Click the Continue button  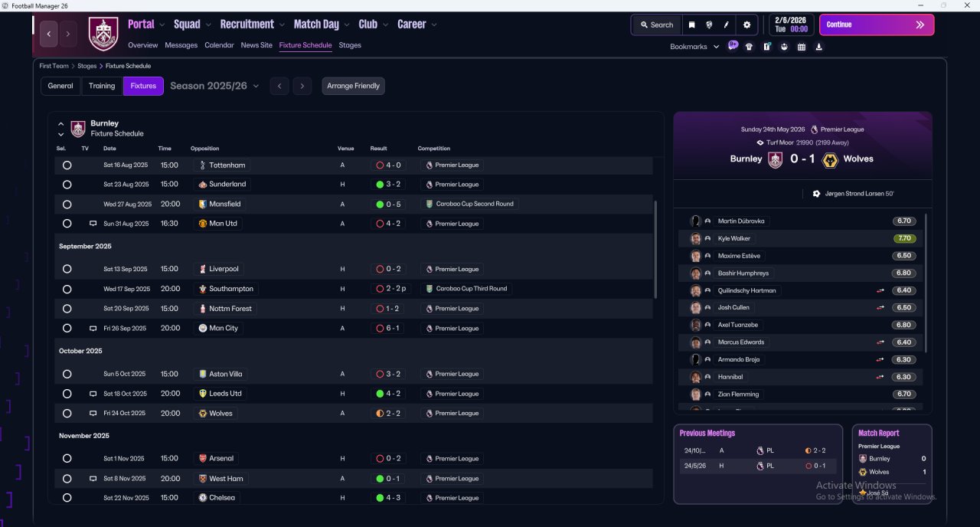click(x=877, y=25)
